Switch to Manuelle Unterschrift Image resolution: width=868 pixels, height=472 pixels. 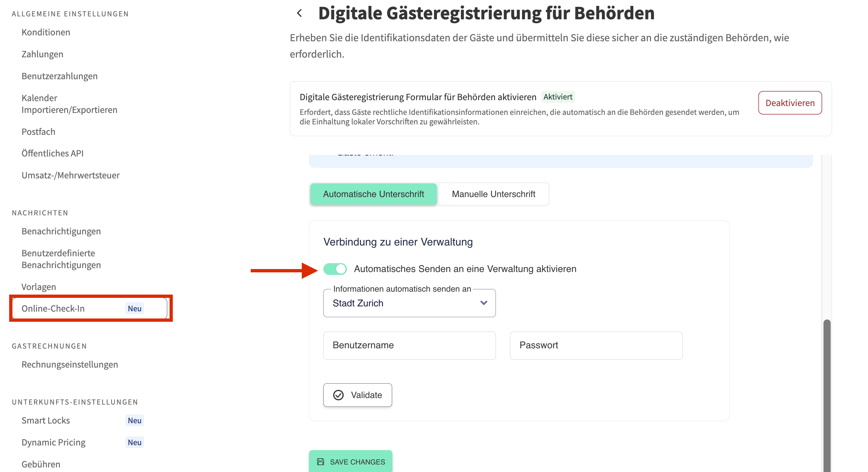[493, 194]
